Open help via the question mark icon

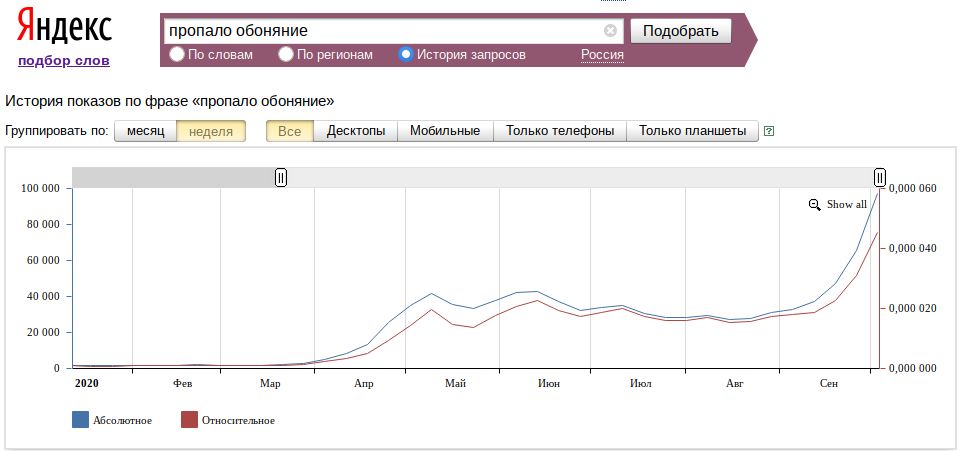tap(769, 131)
